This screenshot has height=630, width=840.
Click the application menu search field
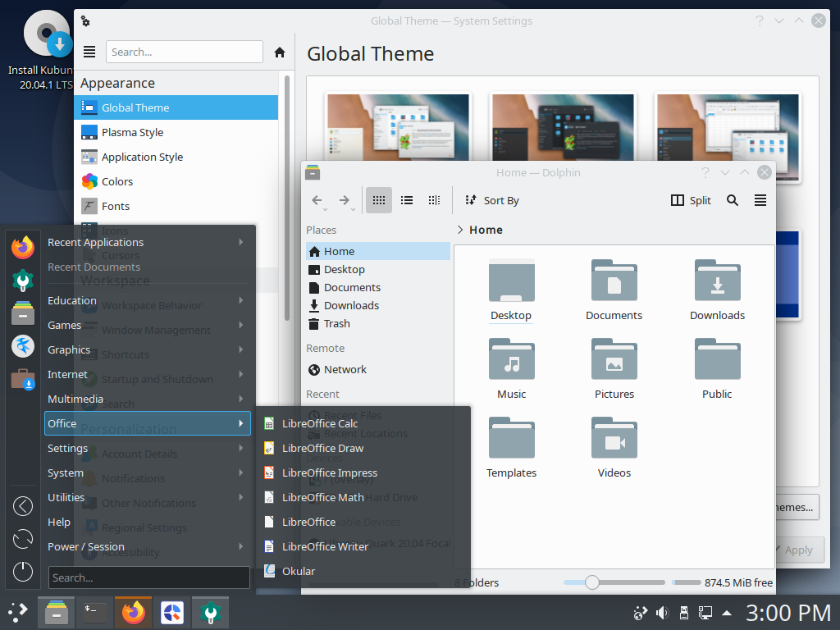(x=149, y=578)
